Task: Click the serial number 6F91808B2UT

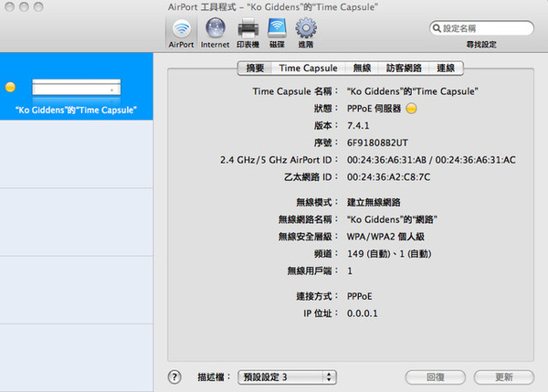Action: 377,143
